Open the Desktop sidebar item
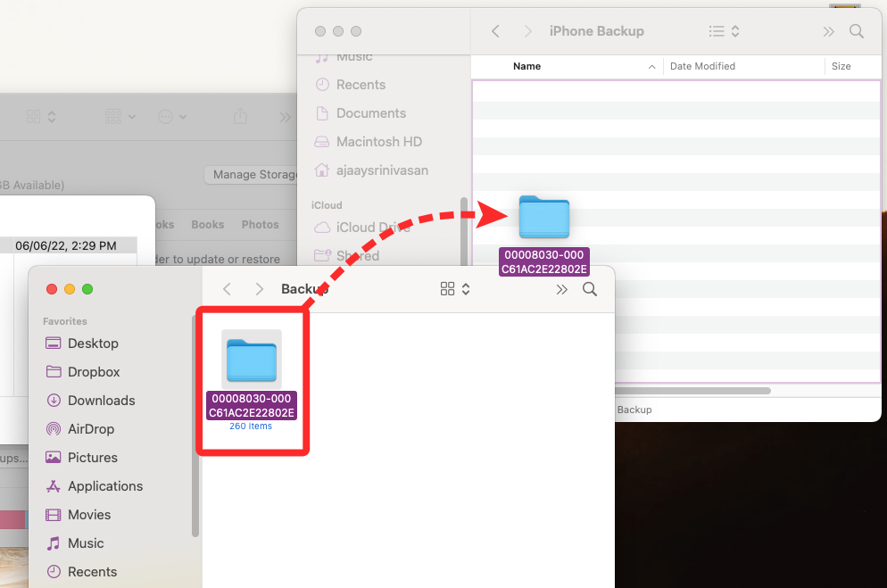The height and width of the screenshot is (588, 887). point(82,344)
